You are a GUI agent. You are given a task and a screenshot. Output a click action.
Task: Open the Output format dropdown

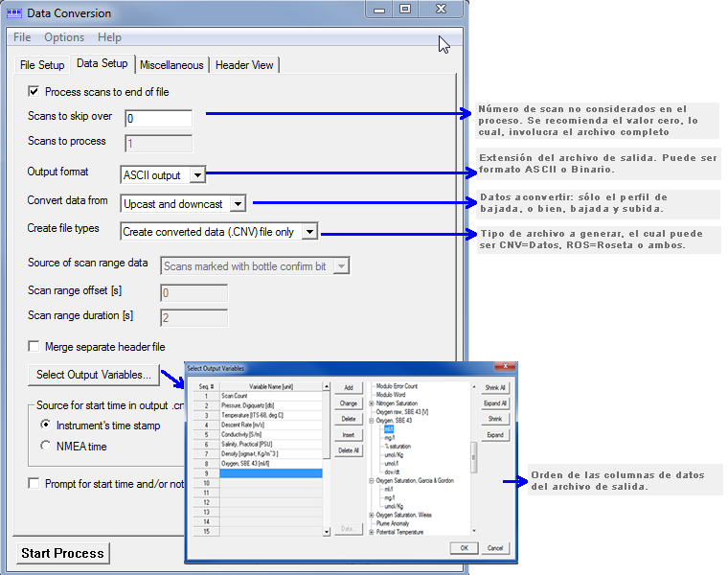[x=195, y=175]
